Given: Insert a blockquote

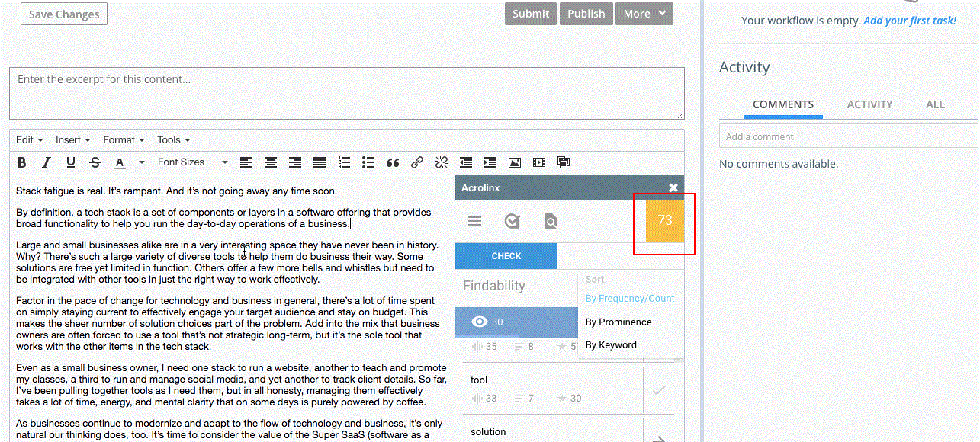Looking at the screenshot, I should 393,162.
